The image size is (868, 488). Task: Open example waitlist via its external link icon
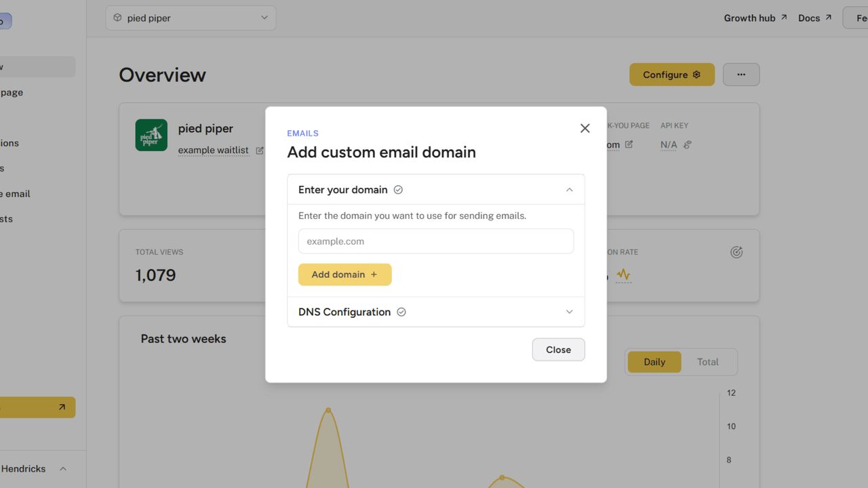pyautogui.click(x=259, y=150)
